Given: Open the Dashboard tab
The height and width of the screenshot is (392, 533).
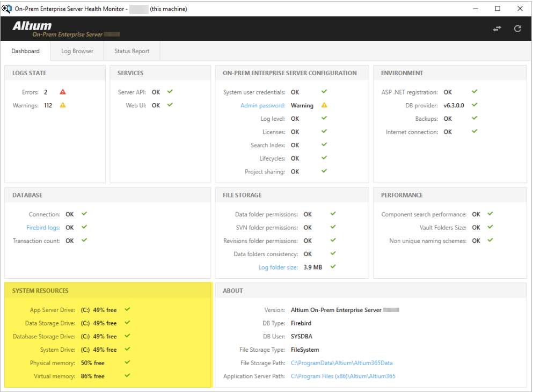Looking at the screenshot, I should point(25,51).
